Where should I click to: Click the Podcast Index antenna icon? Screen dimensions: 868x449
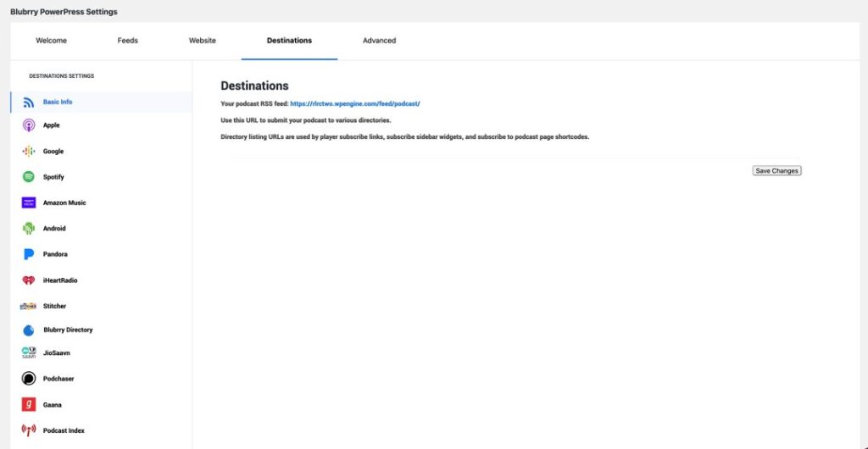29,430
